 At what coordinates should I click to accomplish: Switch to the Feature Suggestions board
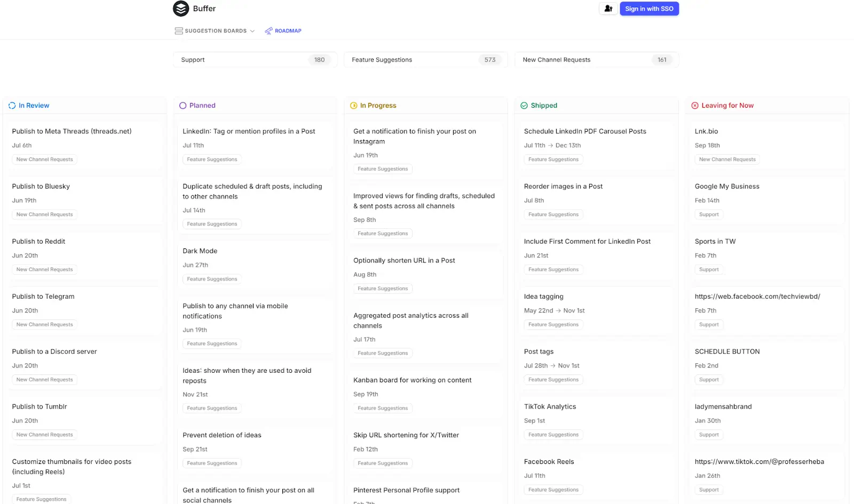(x=425, y=59)
